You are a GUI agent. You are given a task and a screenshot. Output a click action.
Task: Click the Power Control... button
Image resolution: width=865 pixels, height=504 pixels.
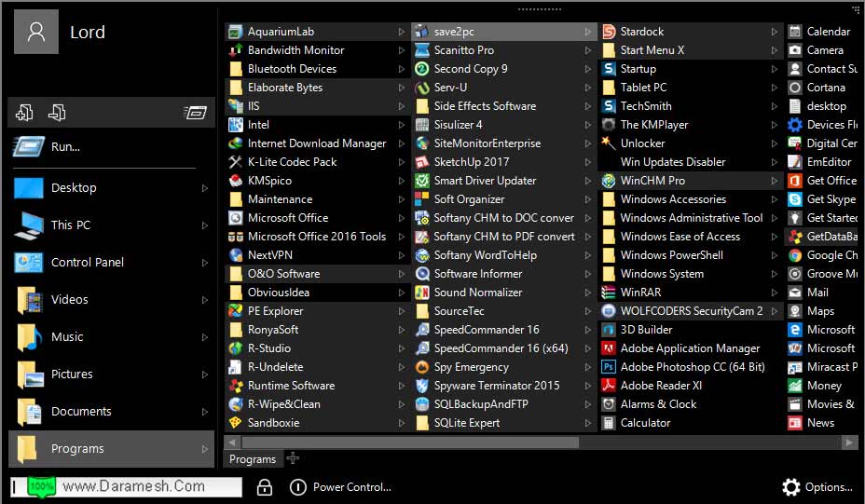tap(340, 487)
